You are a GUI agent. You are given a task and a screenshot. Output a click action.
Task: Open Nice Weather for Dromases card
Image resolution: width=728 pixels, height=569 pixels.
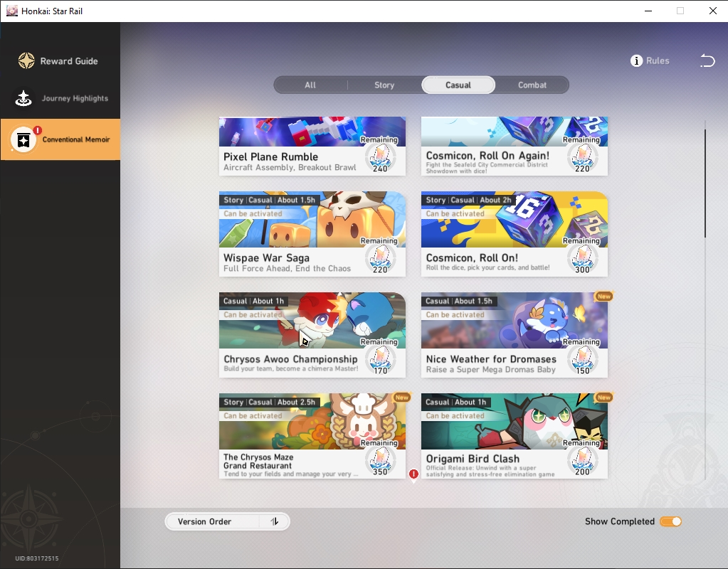[x=515, y=335]
